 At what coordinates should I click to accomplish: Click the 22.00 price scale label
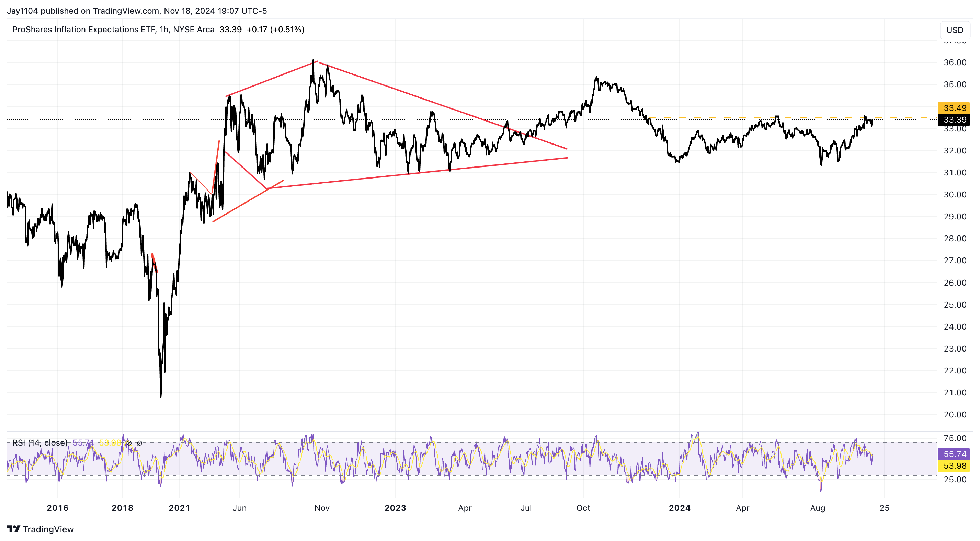point(955,370)
